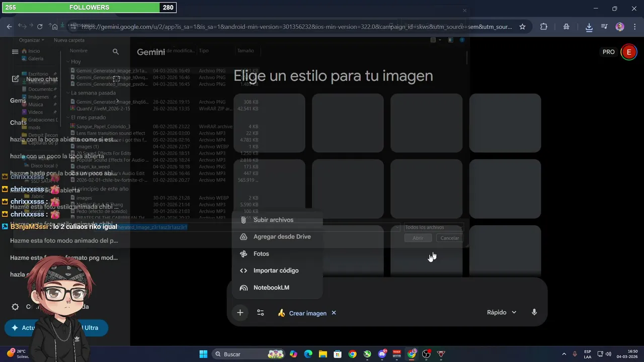Viewport: 644px width, 362px height.
Task: Open the tray microphone indicator
Action: 575,354
